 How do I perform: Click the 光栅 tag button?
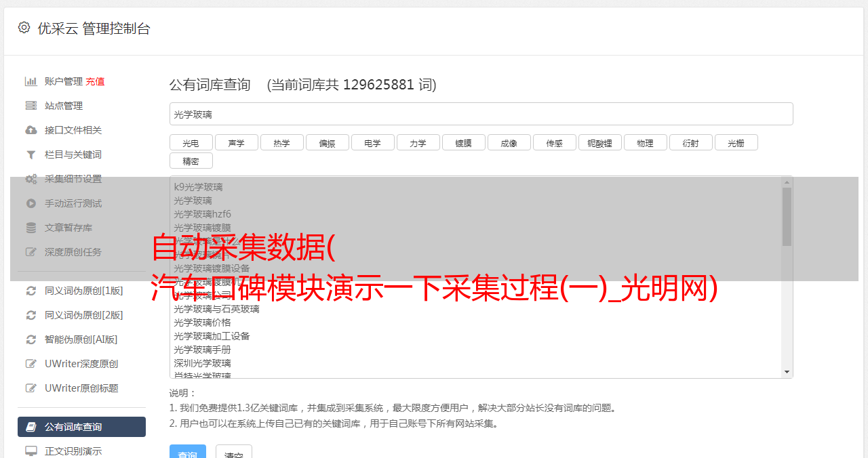click(x=736, y=142)
